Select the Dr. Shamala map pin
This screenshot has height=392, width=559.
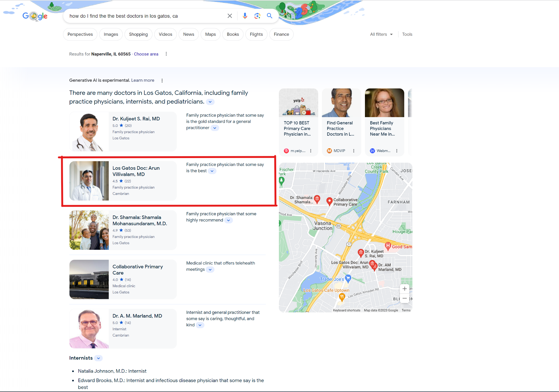tap(317, 199)
